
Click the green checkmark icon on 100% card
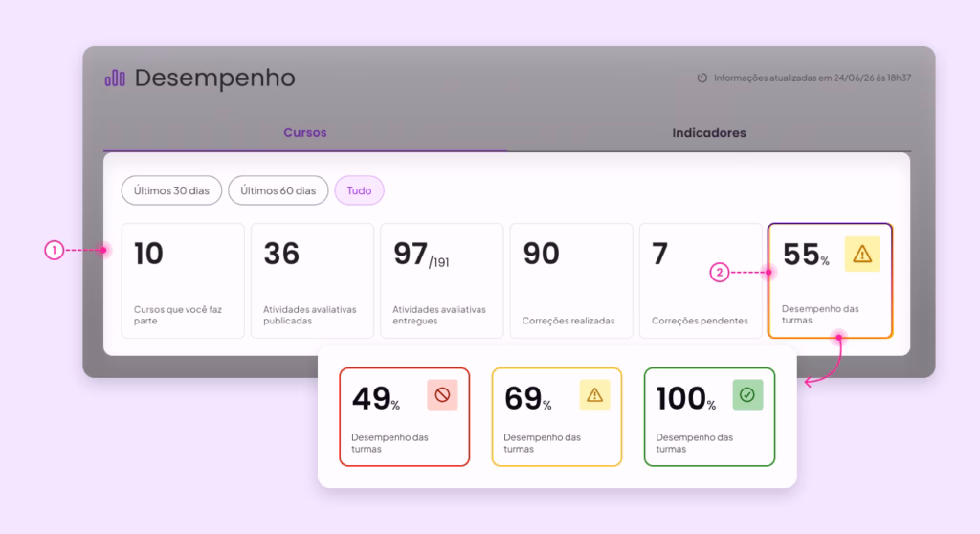(747, 395)
